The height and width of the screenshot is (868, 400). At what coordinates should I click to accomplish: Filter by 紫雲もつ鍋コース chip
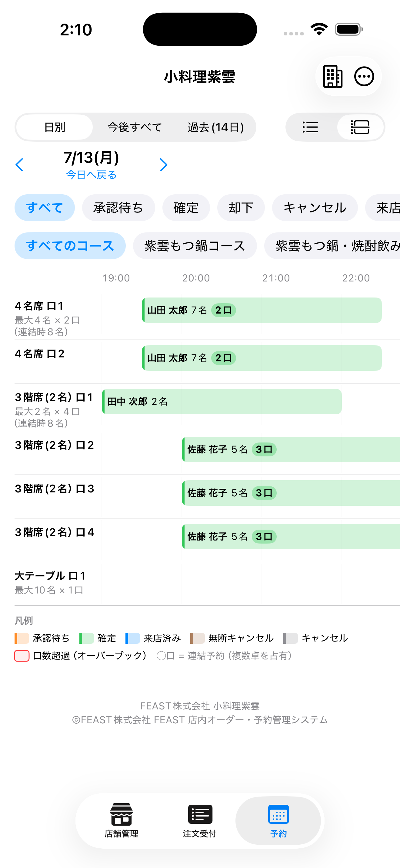pos(195,246)
